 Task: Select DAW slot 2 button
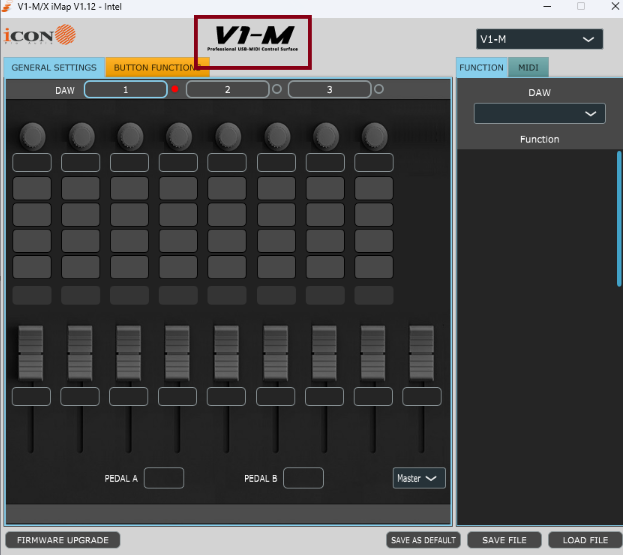point(228,89)
